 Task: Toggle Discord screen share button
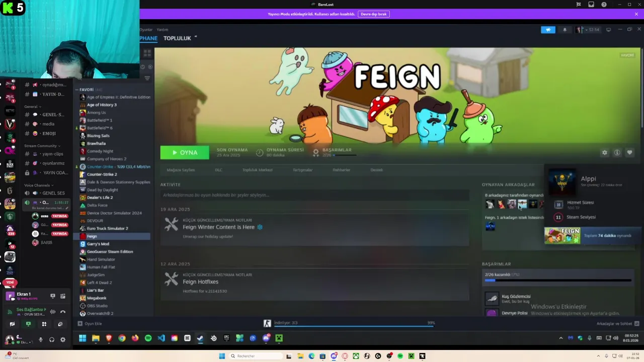tap(28, 324)
